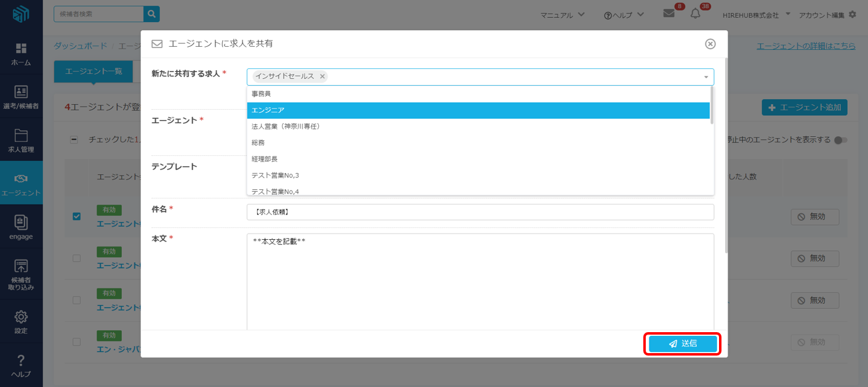Toggle 停止中のエージェントを表示する switch

pos(840,140)
